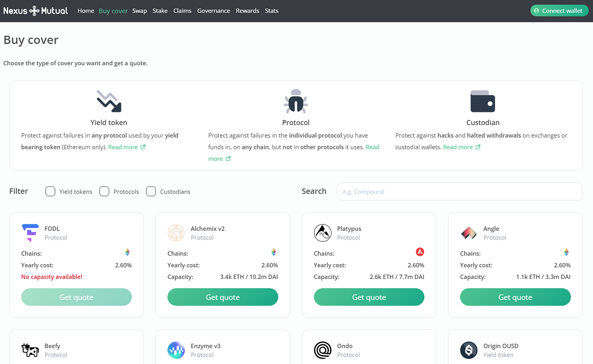Click the Enzyme v3 logo
Screen dimensions: 593x364
[176, 350]
